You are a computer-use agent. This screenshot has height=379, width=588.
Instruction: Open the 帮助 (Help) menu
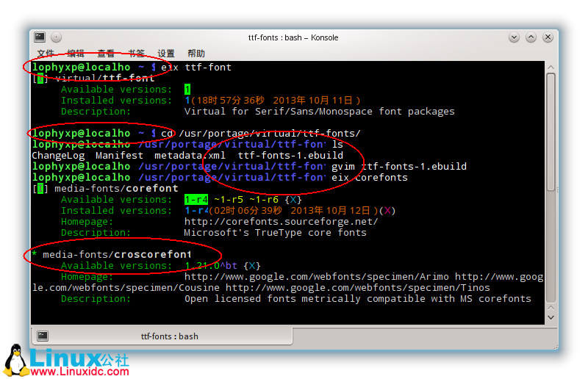(x=196, y=54)
